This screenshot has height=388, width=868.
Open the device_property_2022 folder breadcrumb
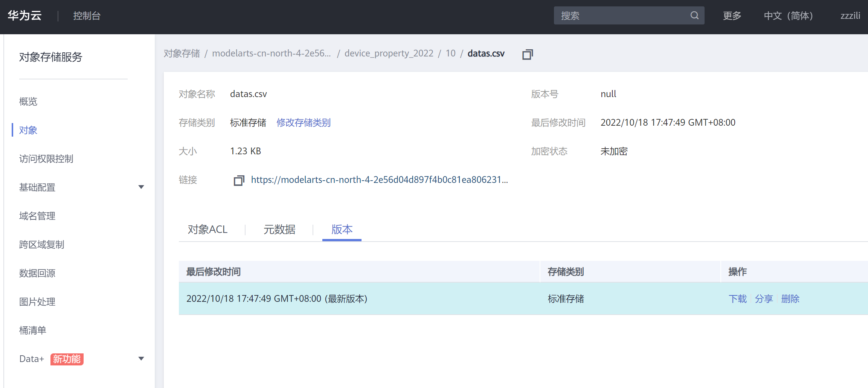point(389,53)
